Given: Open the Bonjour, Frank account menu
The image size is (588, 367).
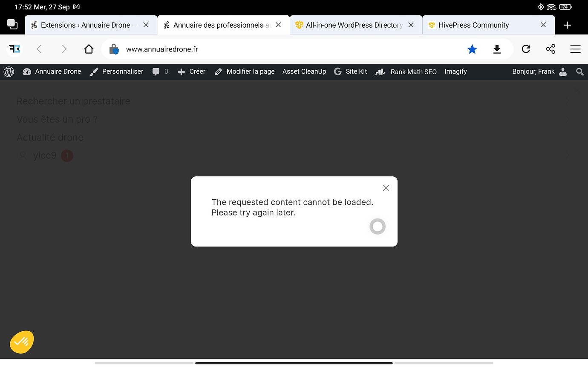Looking at the screenshot, I should 539,72.
